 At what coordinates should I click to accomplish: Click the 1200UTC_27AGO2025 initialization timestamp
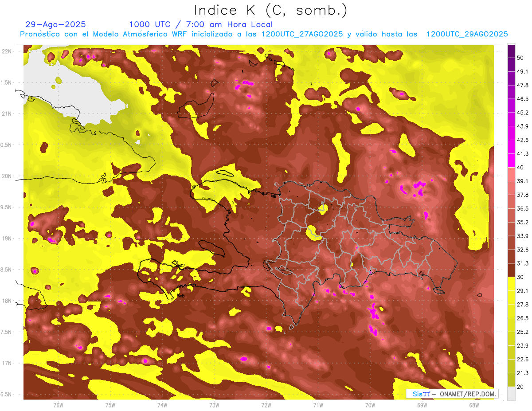[302, 34]
